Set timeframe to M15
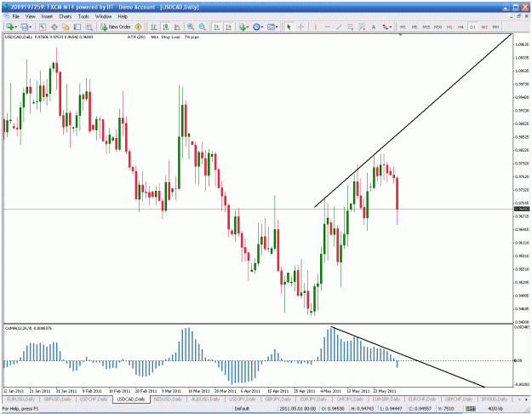This screenshot has width=532, height=414. click(x=426, y=26)
